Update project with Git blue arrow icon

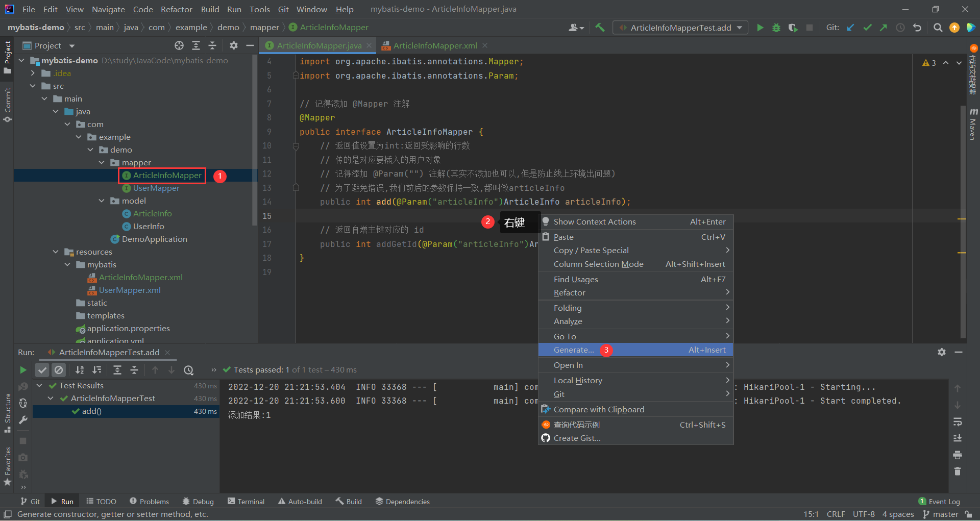click(850, 28)
